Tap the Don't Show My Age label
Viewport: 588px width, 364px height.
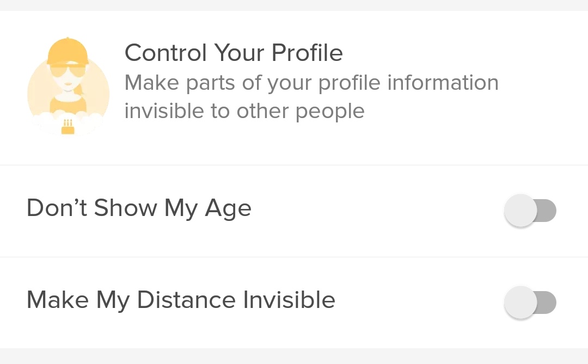[139, 208]
